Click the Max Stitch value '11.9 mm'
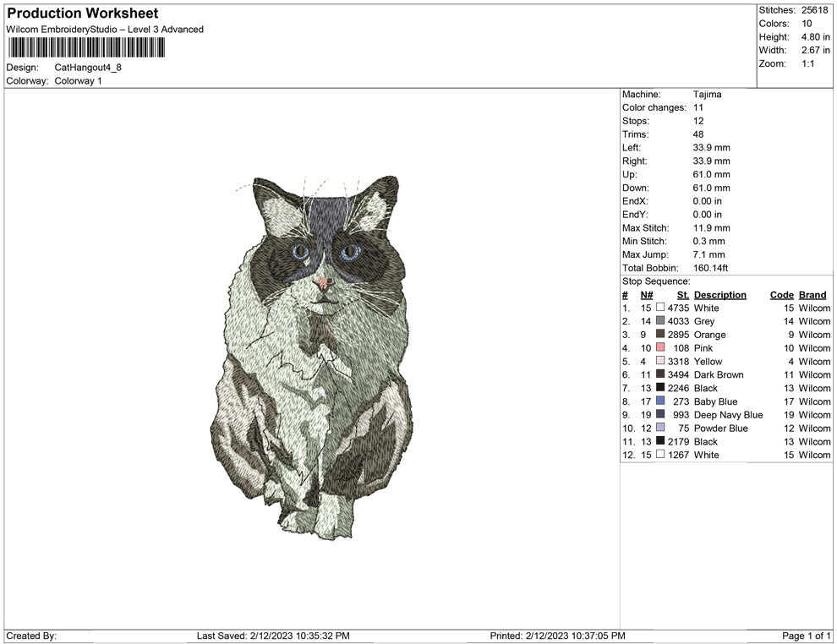Image resolution: width=837 pixels, height=644 pixels. pos(712,228)
